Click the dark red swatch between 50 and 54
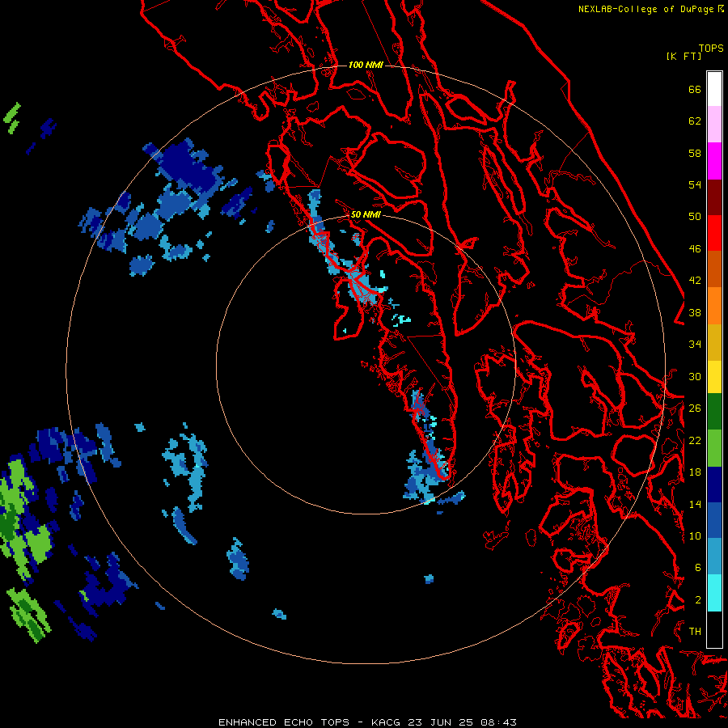Image resolution: width=728 pixels, height=728 pixels. tap(714, 197)
